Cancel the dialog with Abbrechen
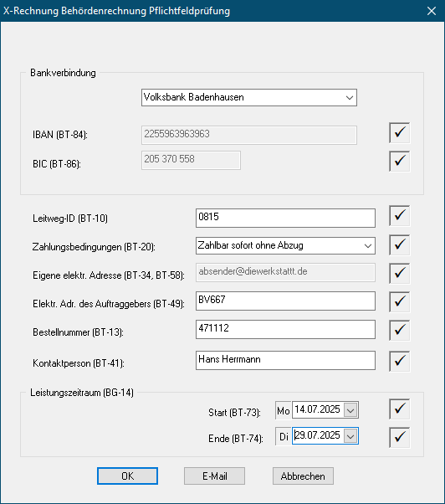Viewport: 445px width, 504px height. pyautogui.click(x=303, y=476)
